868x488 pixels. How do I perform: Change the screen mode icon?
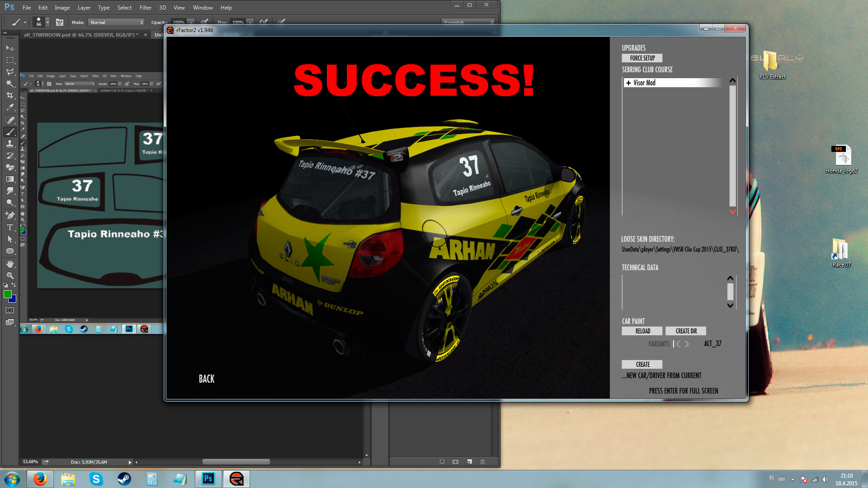click(x=9, y=322)
